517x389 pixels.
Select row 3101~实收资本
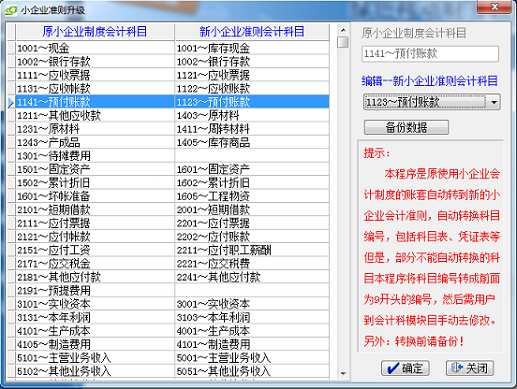tap(95, 304)
